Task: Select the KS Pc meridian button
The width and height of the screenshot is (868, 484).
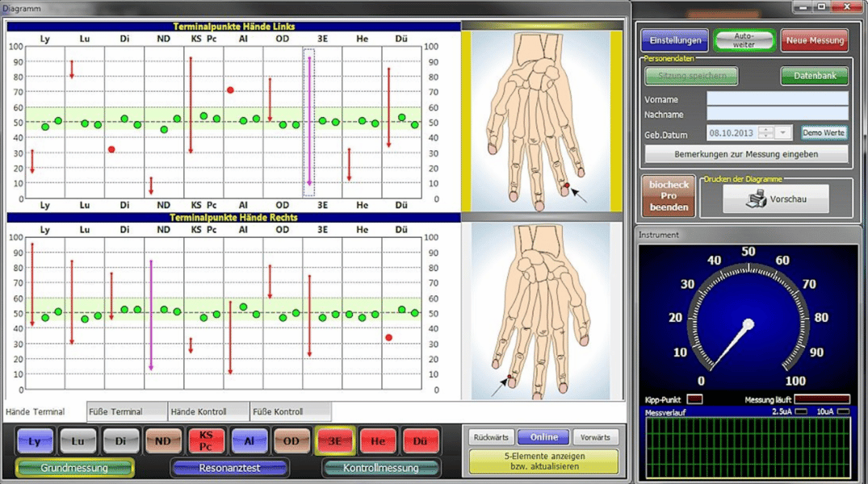Action: tap(207, 441)
